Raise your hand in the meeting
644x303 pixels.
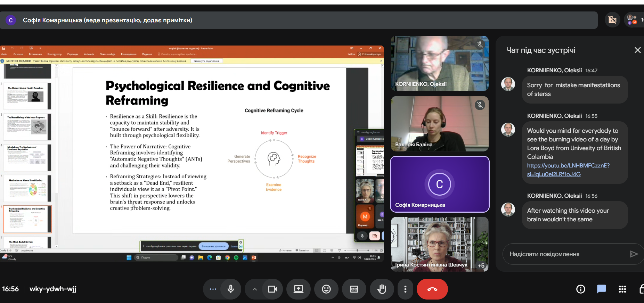[382, 289]
